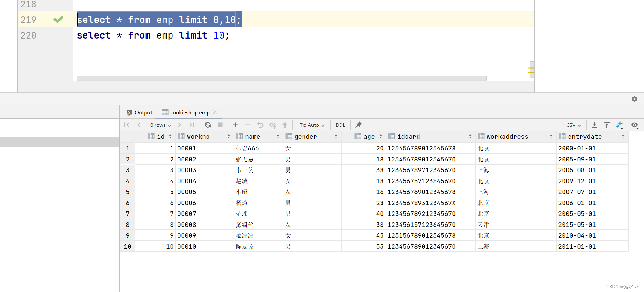The image size is (644, 292).
Task: Select the name cell 张无忌
Action: pyautogui.click(x=258, y=159)
